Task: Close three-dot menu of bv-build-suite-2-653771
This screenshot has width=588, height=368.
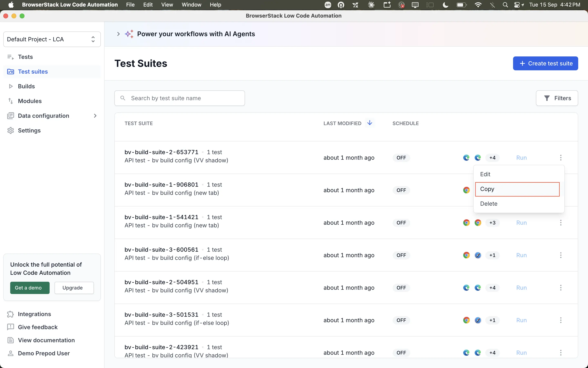Action: click(561, 158)
